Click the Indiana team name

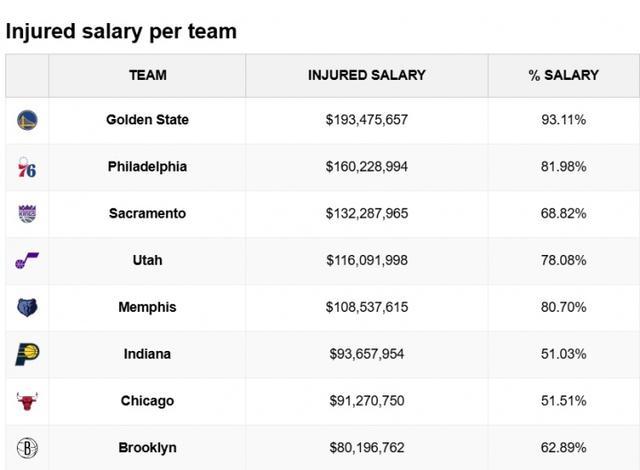(147, 354)
